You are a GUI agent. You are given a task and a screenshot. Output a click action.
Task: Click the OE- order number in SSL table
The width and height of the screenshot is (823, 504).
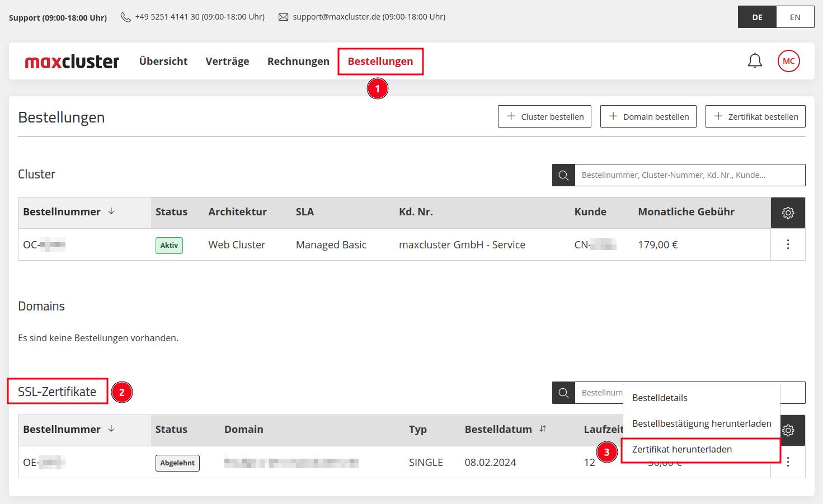pyautogui.click(x=44, y=462)
